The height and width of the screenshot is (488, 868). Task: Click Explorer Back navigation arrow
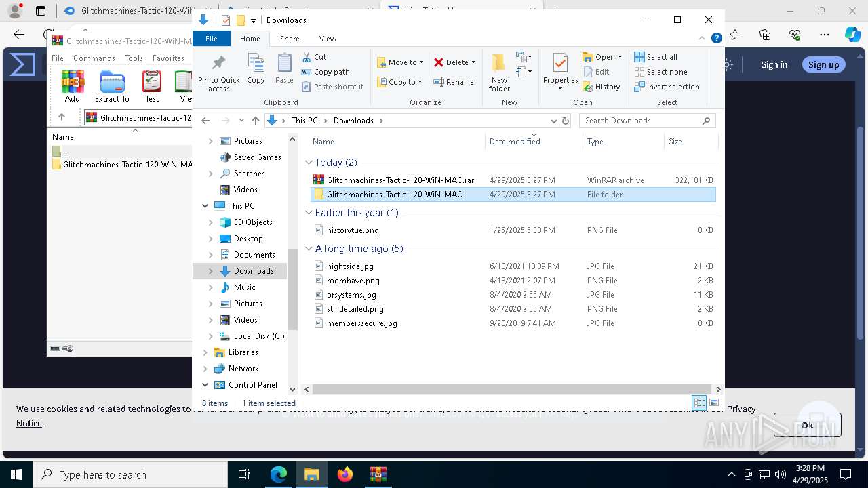[205, 121]
